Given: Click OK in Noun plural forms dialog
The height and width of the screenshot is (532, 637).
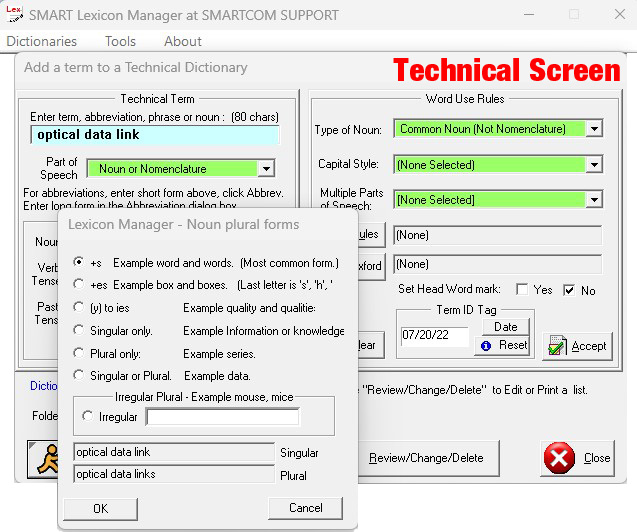Looking at the screenshot, I should (x=100, y=508).
